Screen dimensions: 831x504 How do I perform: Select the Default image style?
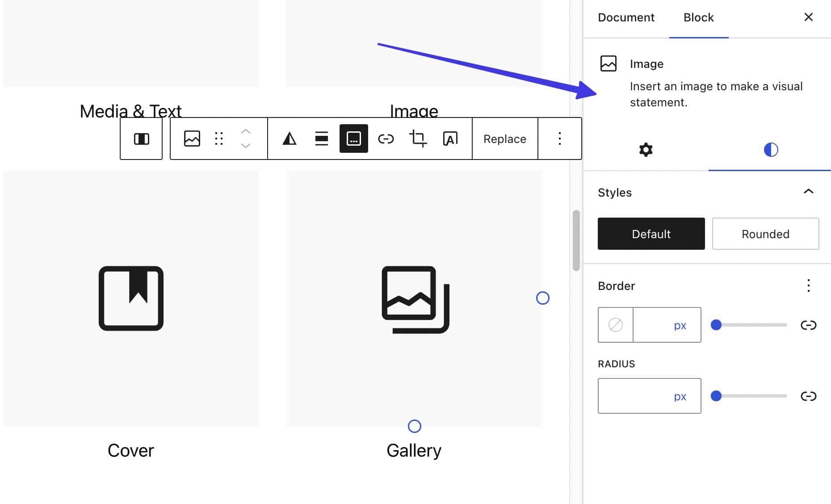click(651, 234)
